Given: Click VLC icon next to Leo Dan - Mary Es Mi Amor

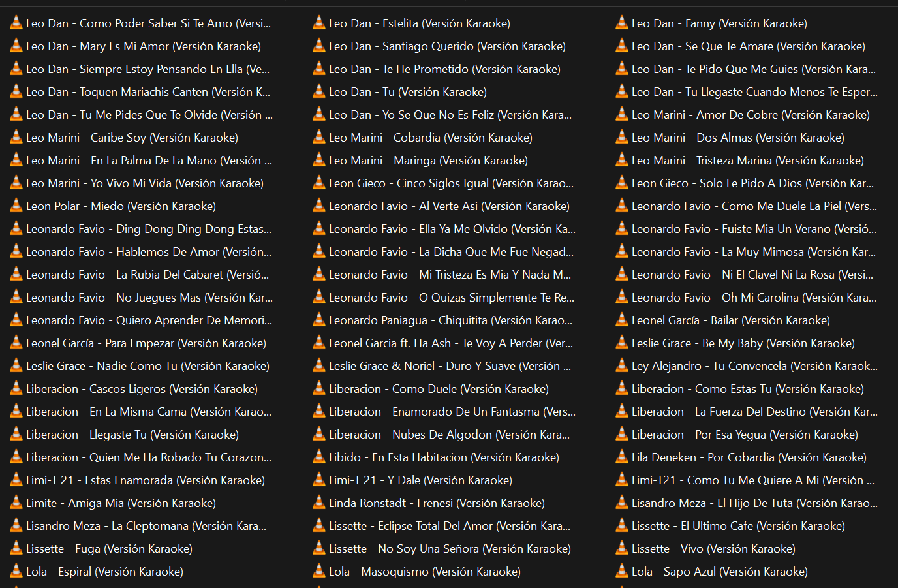Looking at the screenshot, I should [x=16, y=46].
